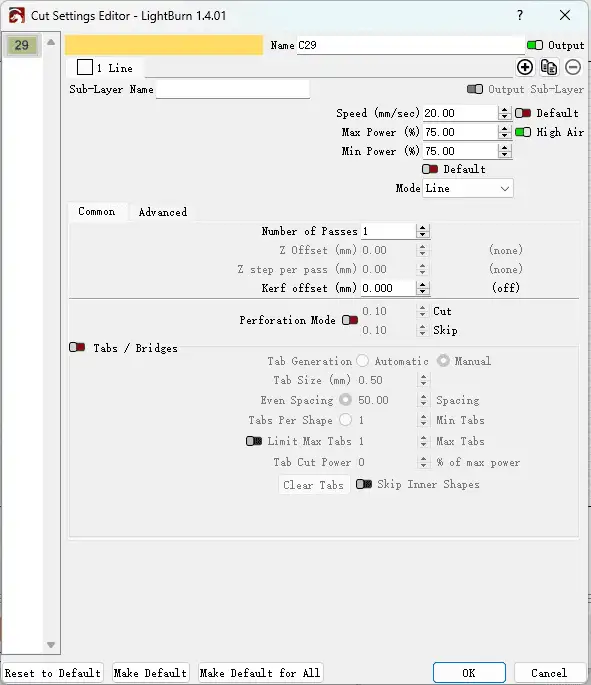
Task: Click the Make Default button
Action: pyautogui.click(x=150, y=673)
